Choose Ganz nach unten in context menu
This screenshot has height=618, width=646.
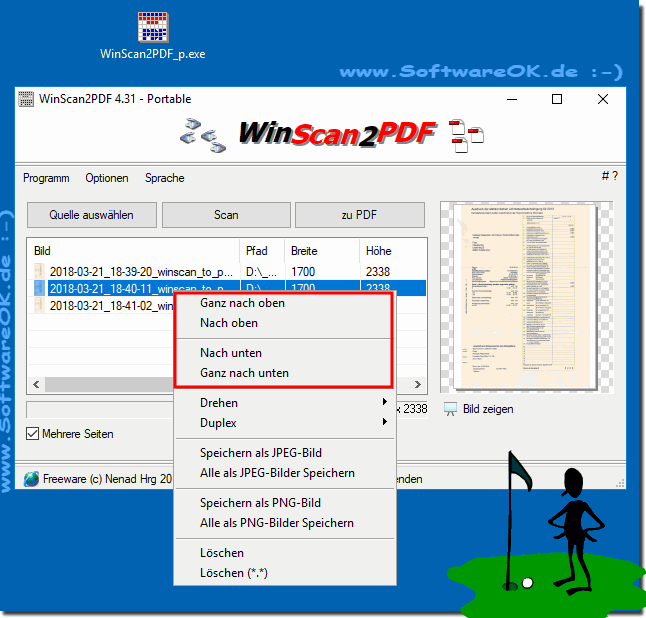pyautogui.click(x=284, y=373)
